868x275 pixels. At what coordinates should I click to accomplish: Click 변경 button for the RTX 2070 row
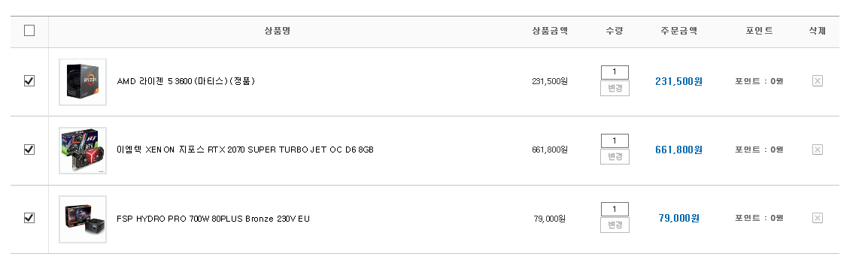(615, 157)
